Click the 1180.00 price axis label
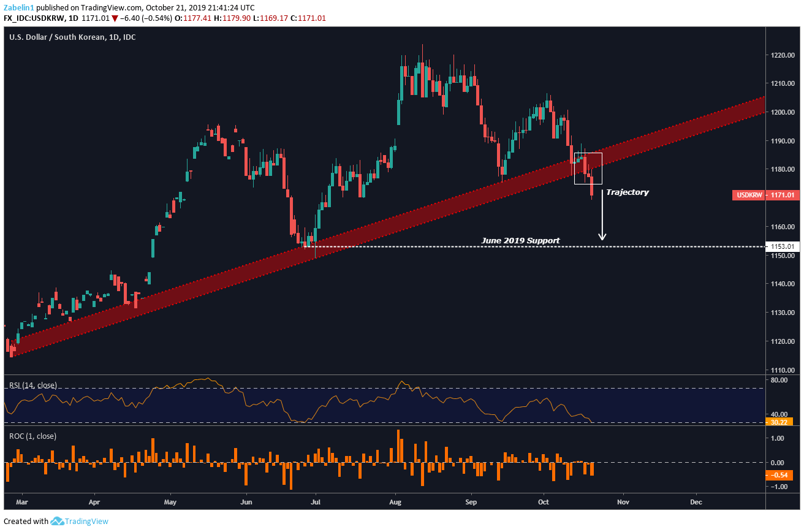This screenshot has height=532, width=804. click(x=783, y=169)
